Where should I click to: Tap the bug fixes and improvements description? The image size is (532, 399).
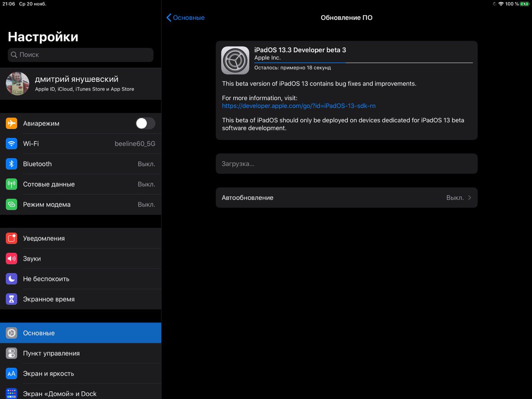[x=319, y=84]
